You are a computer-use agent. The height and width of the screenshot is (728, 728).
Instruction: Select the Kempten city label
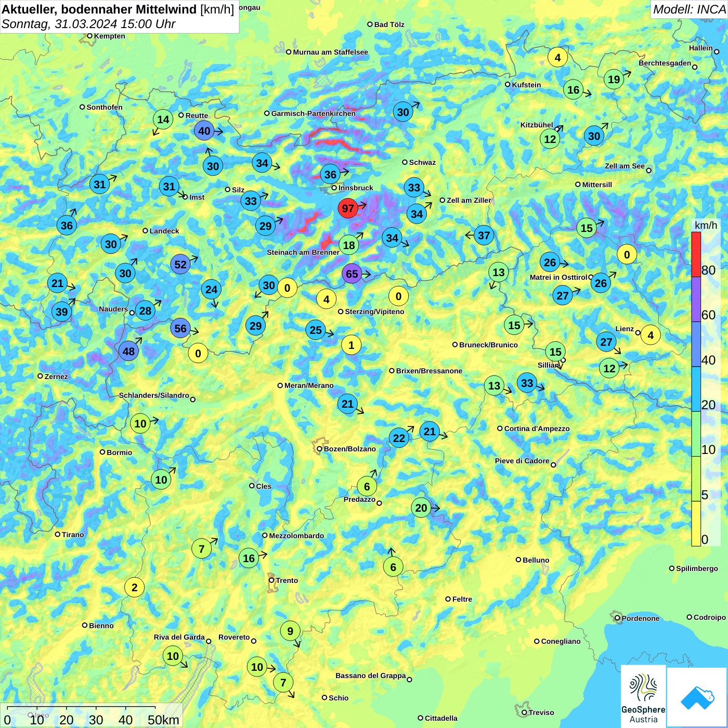[x=110, y=36]
